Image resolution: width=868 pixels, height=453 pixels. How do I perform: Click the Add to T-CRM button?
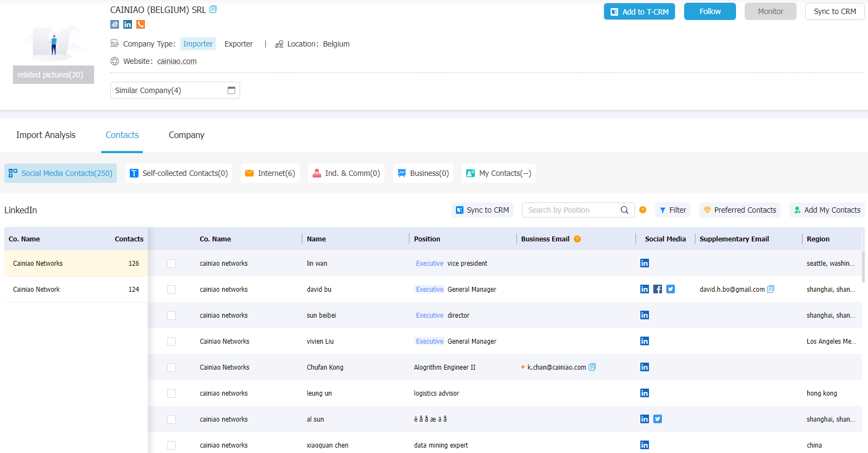click(639, 11)
